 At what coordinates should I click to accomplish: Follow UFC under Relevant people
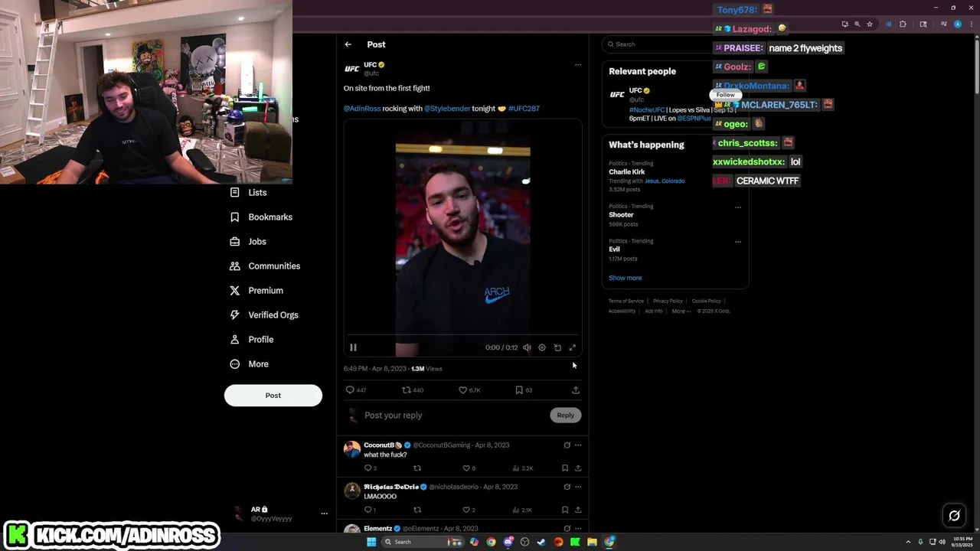725,95
